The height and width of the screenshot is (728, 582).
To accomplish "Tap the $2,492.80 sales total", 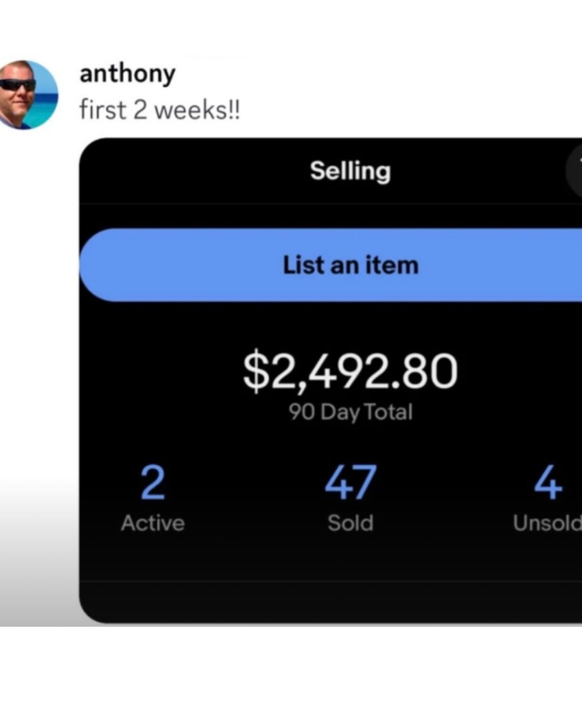I will point(350,370).
